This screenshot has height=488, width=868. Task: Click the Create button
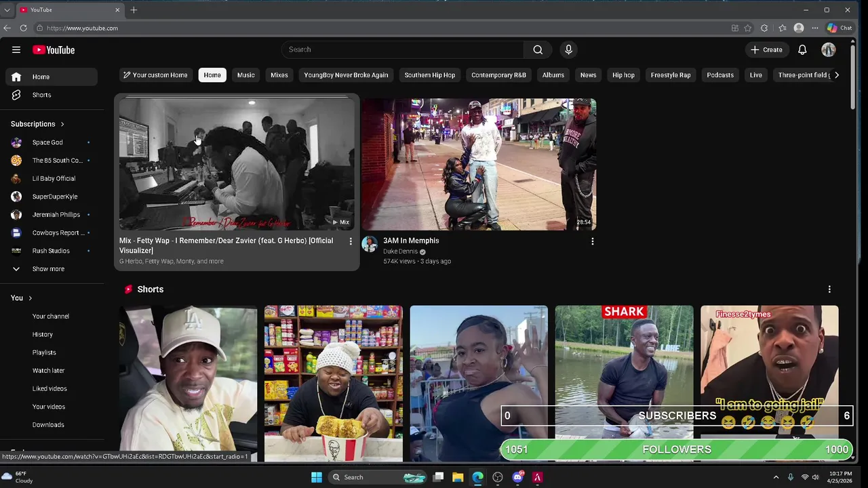(x=766, y=49)
